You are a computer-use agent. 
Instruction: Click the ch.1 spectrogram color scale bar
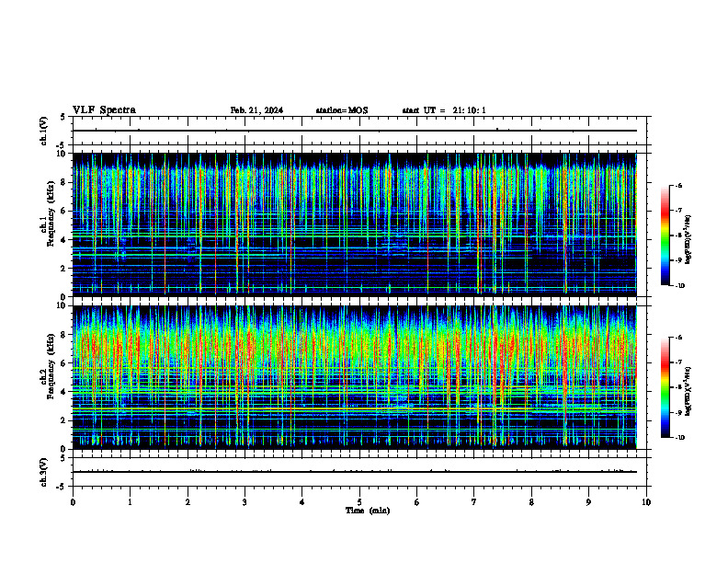pyautogui.click(x=665, y=236)
